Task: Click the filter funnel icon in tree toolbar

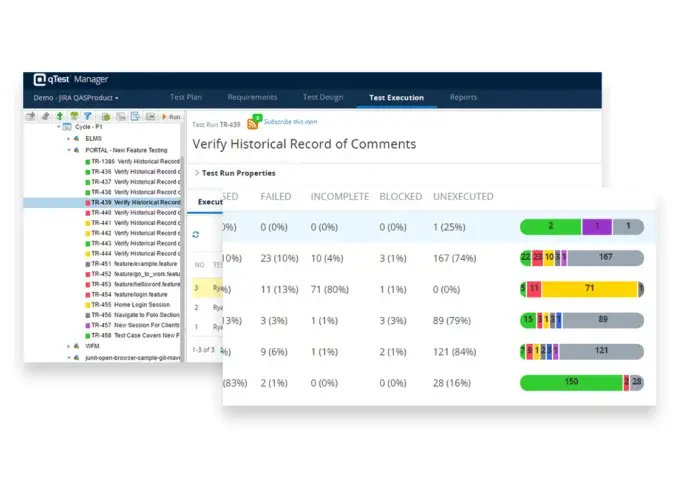Action: click(x=87, y=117)
